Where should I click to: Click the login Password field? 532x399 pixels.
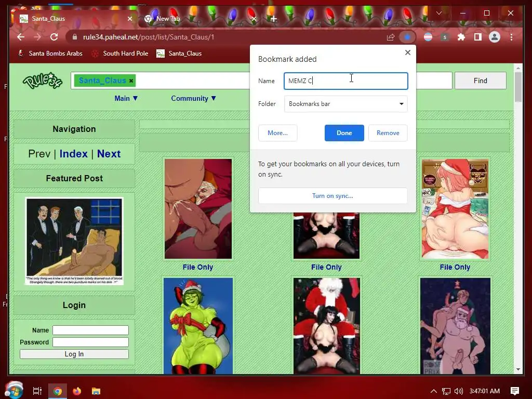coord(90,342)
